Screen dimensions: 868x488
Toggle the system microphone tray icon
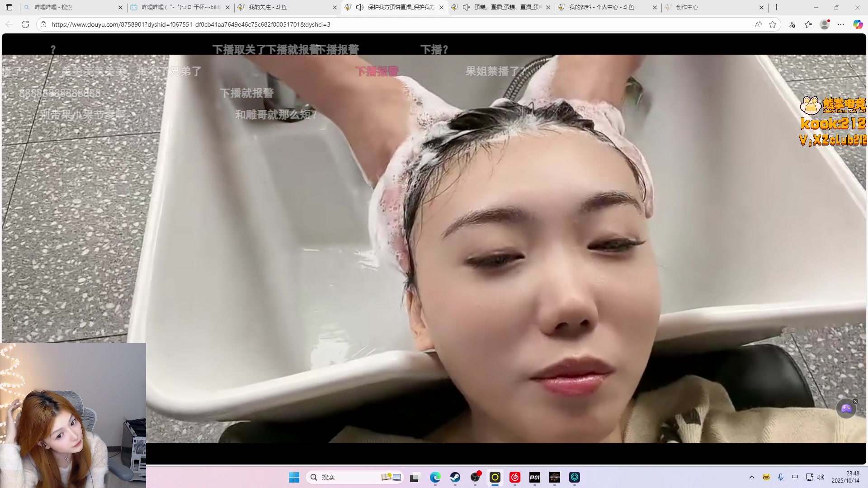pyautogui.click(x=781, y=477)
